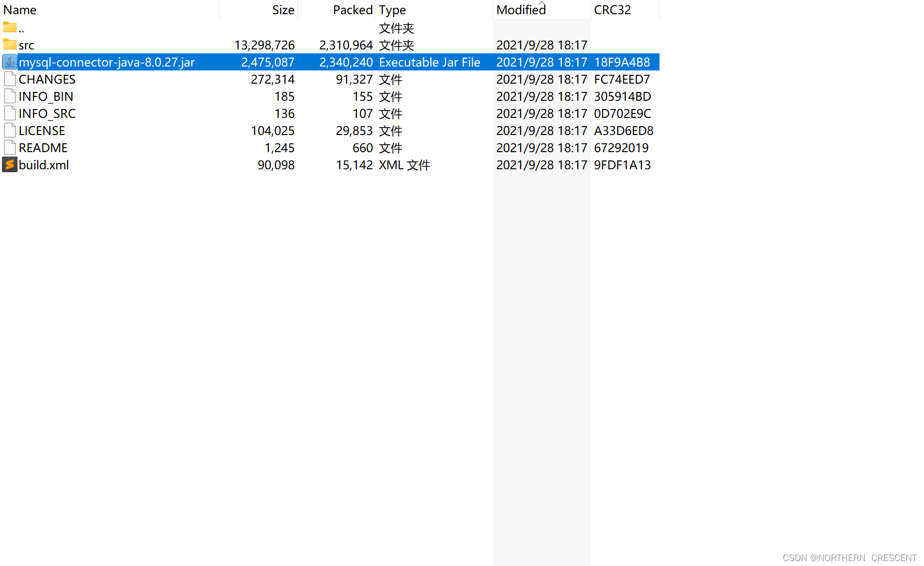The height and width of the screenshot is (566, 924).
Task: Click packed value 107 of INFO_SRC
Action: pyautogui.click(x=363, y=113)
